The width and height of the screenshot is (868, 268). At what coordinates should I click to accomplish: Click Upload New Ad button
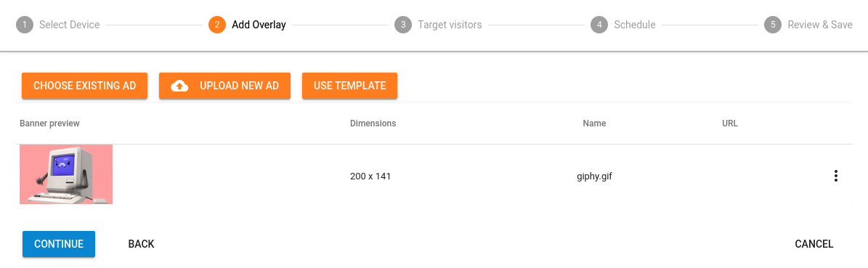[224, 86]
